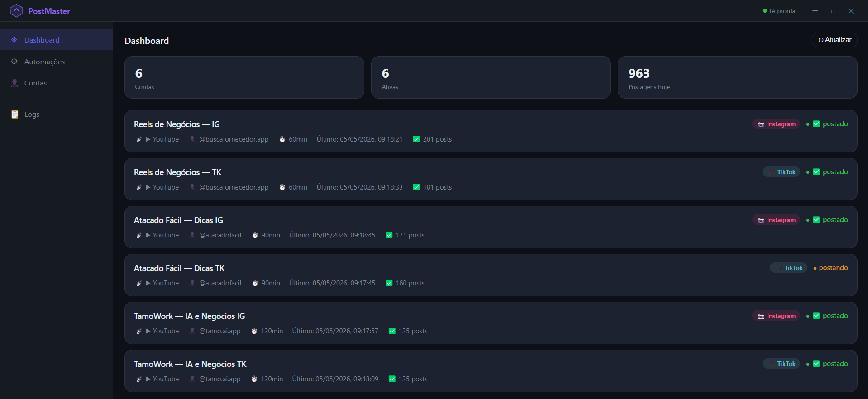Click @atacadofacil in Dicas IG row
The image size is (868, 399).
(220, 235)
